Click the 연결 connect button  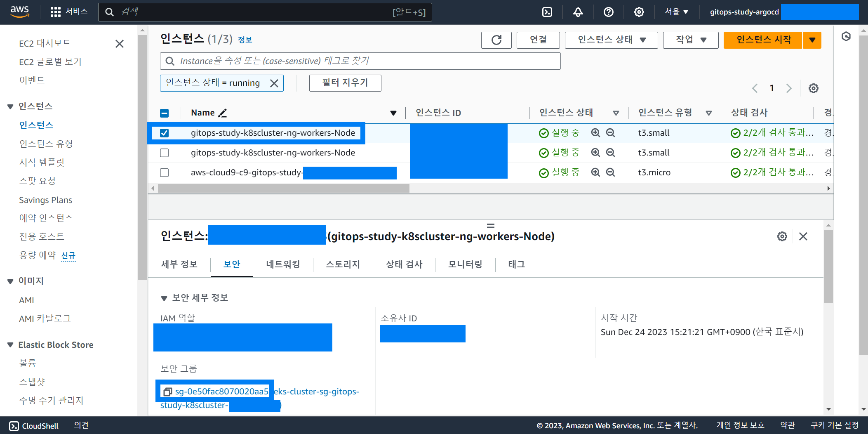click(x=538, y=40)
